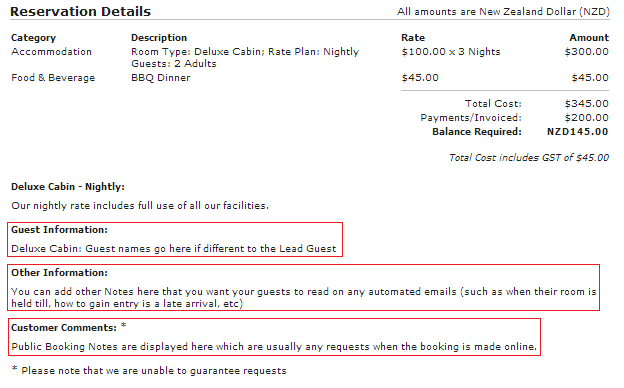The image size is (624, 388).
Task: Click the Food & Beverage category
Action: click(x=53, y=78)
